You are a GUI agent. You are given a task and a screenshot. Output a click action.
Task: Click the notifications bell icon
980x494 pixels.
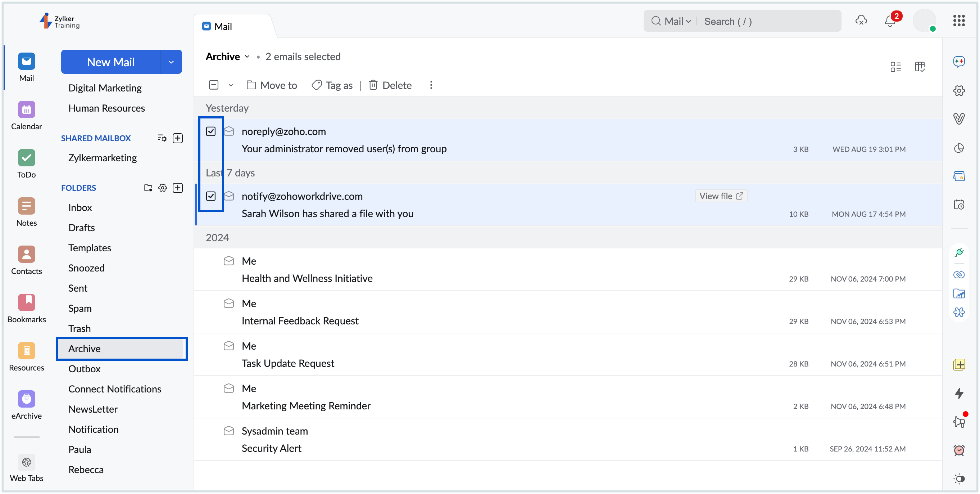tap(890, 21)
